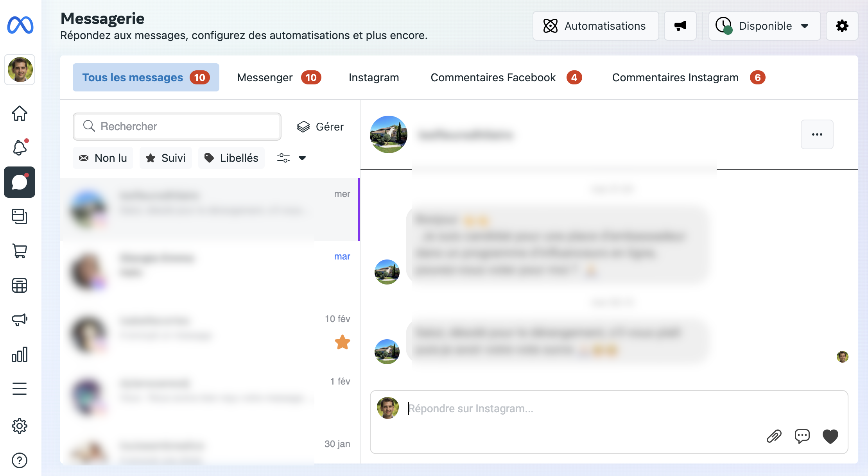The image size is (868, 476).
Task: Open the Libellés labels filter
Action: [x=231, y=158]
